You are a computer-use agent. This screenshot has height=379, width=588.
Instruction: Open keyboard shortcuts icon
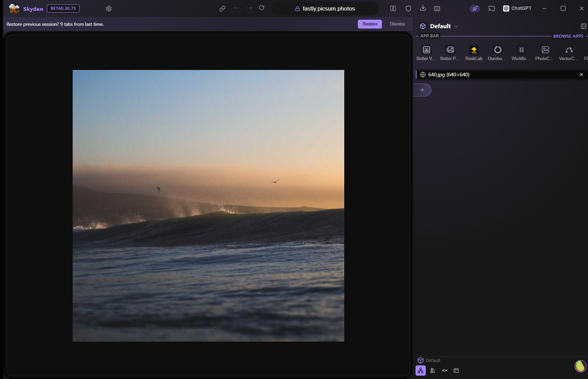(x=437, y=8)
